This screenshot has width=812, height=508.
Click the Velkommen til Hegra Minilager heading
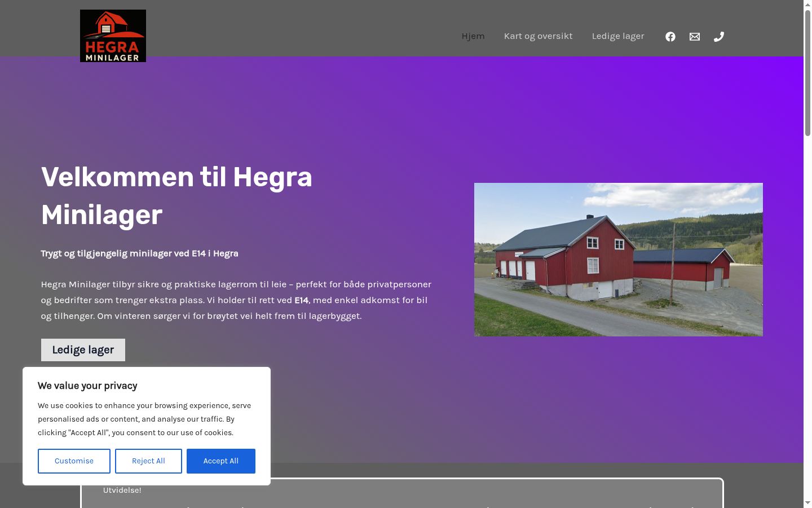176,196
